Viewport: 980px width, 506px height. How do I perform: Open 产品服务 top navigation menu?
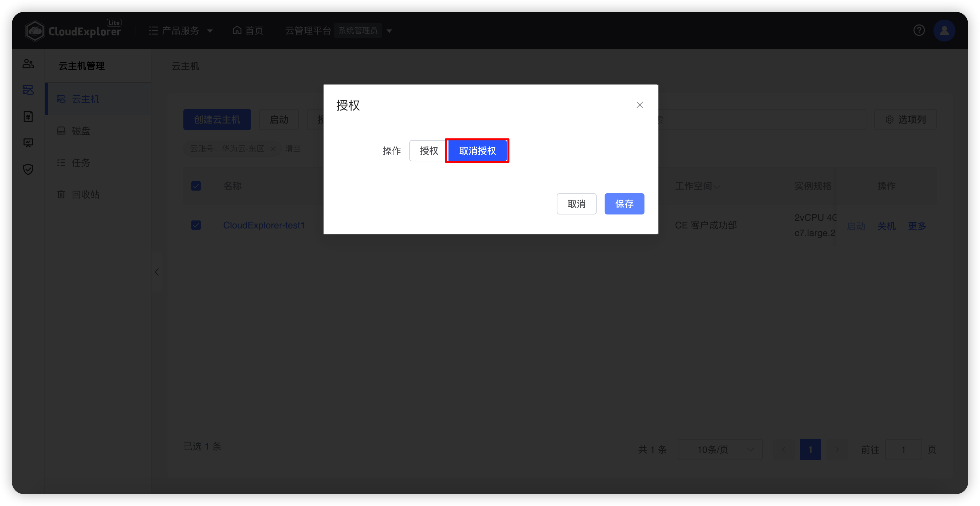coord(181,31)
